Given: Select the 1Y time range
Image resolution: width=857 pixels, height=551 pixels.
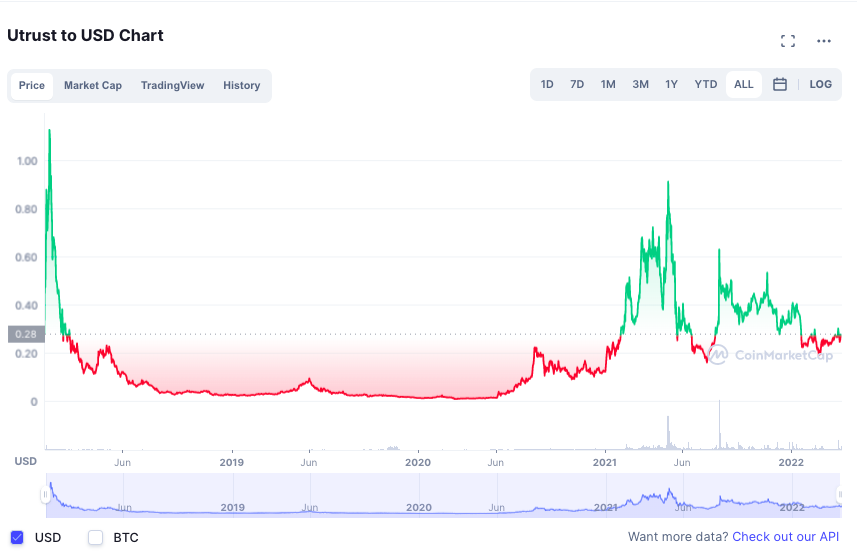Looking at the screenshot, I should click(x=671, y=85).
